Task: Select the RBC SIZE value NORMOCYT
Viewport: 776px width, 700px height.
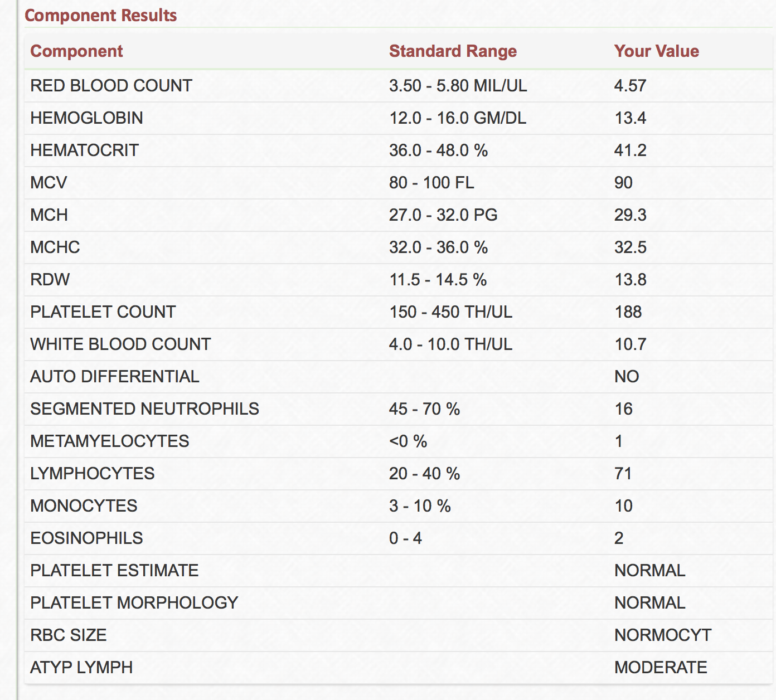Action: pos(662,635)
